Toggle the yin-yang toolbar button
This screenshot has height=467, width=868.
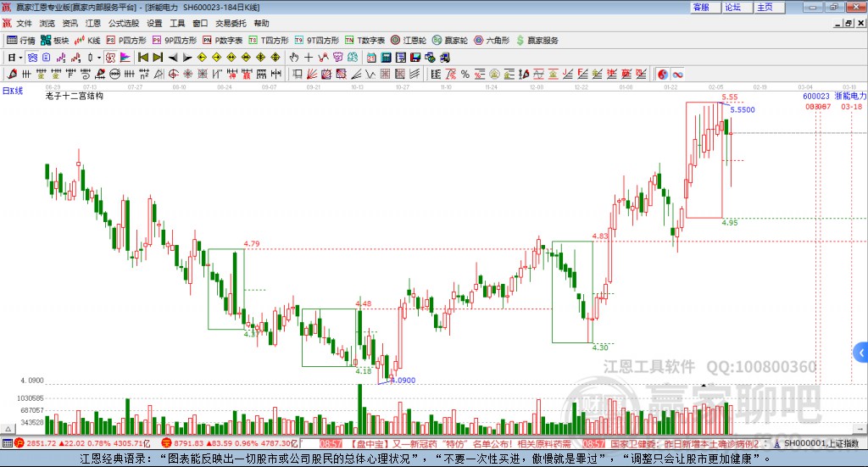coord(662,74)
